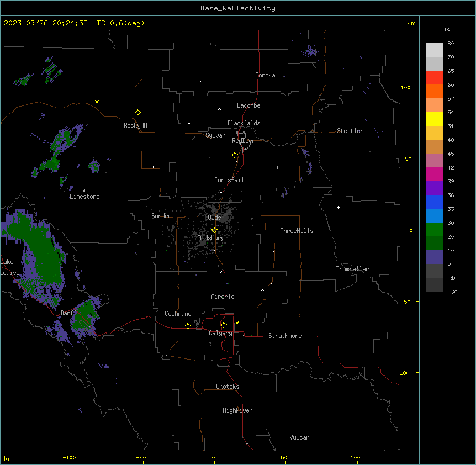The width and height of the screenshot is (476, 465).
Task: Click the magenta 39-42 dBZ legend swatch
Action: (x=434, y=174)
